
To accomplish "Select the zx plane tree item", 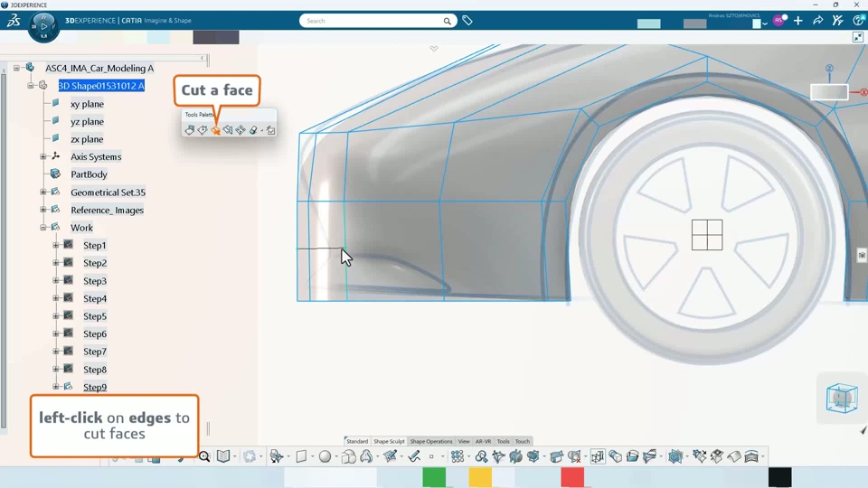I will [x=87, y=139].
